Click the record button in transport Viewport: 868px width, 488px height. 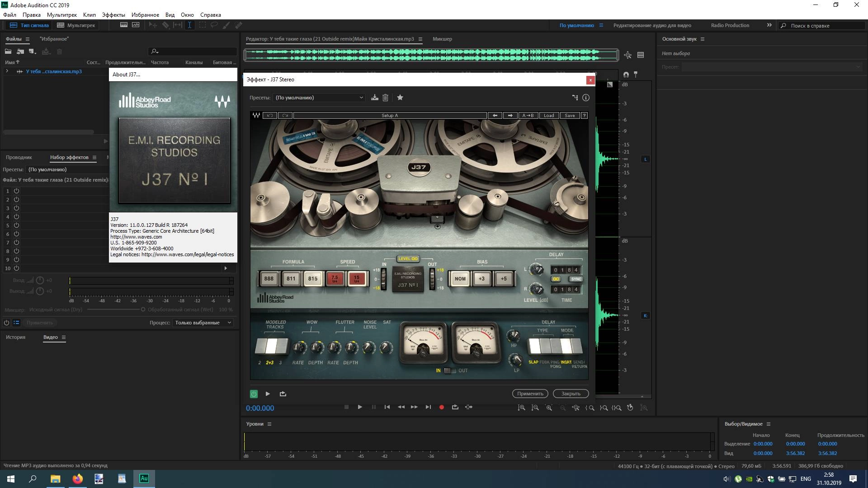(x=442, y=407)
